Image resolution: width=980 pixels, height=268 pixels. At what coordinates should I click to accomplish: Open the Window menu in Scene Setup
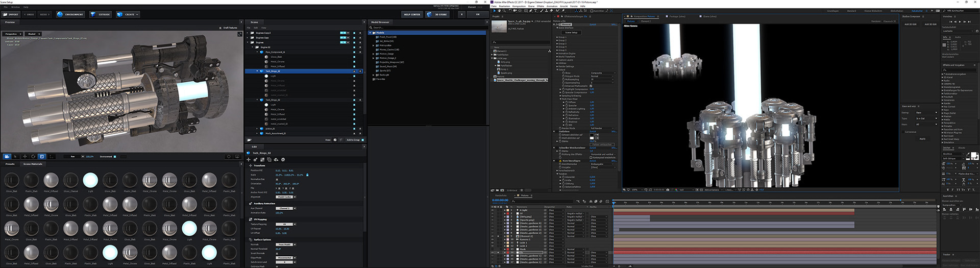(x=16, y=7)
